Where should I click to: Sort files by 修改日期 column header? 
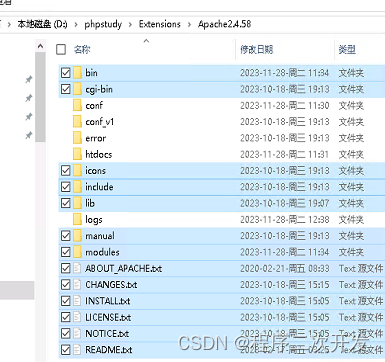256,49
